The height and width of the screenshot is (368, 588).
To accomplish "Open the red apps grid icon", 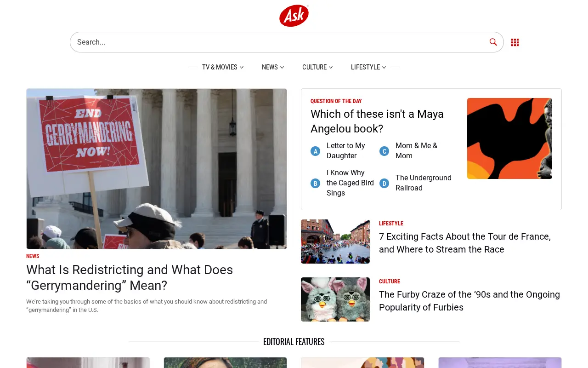I will (515, 42).
